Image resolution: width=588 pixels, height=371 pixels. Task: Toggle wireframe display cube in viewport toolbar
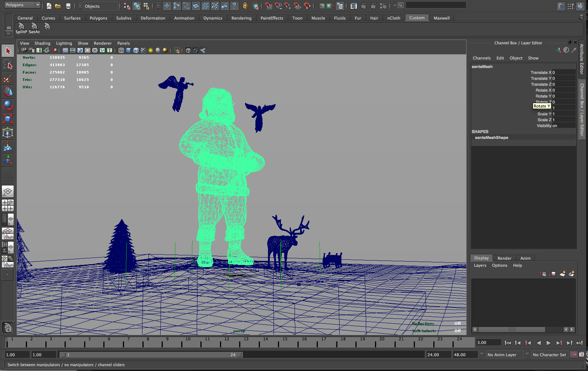tap(121, 50)
